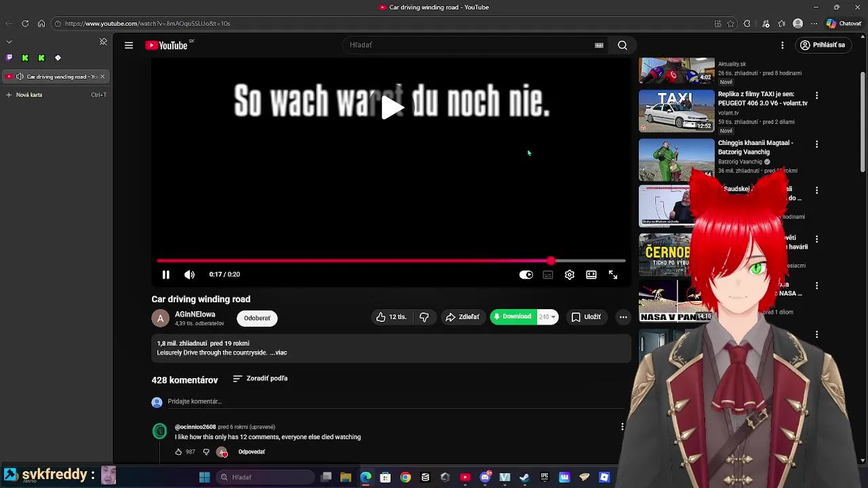Unpin the vertical tabs sidebar
The width and height of the screenshot is (868, 488).
pos(103,41)
